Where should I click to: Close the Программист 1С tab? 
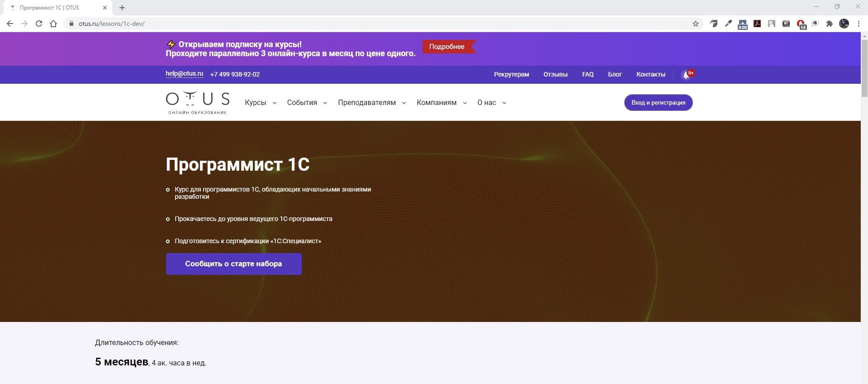105,8
